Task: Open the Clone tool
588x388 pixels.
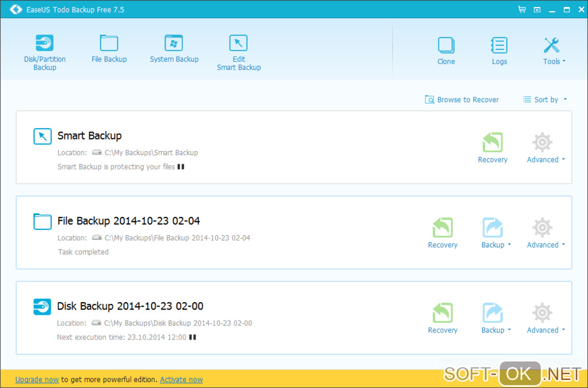Action: coord(446,51)
